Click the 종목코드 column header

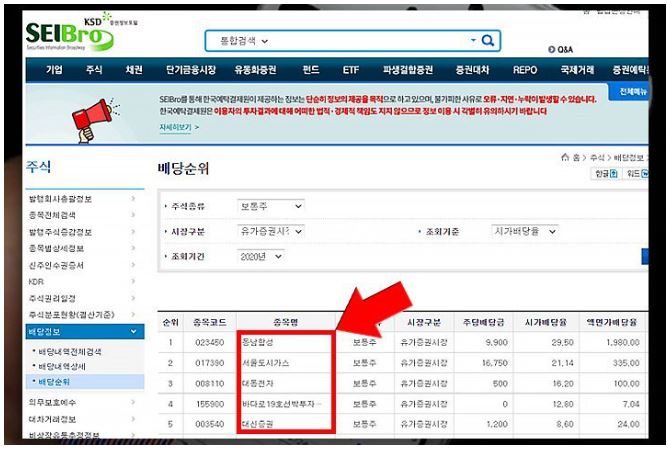209,322
